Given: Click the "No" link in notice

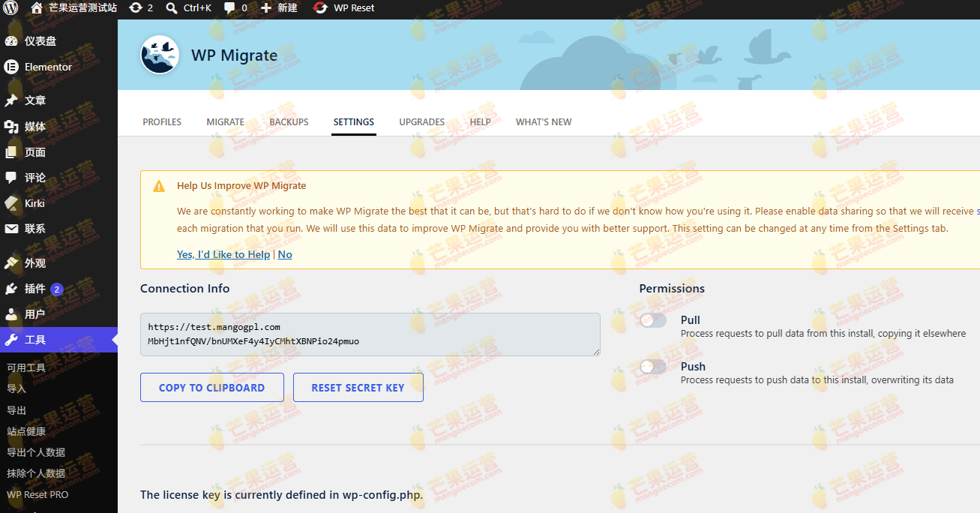Looking at the screenshot, I should (x=285, y=254).
